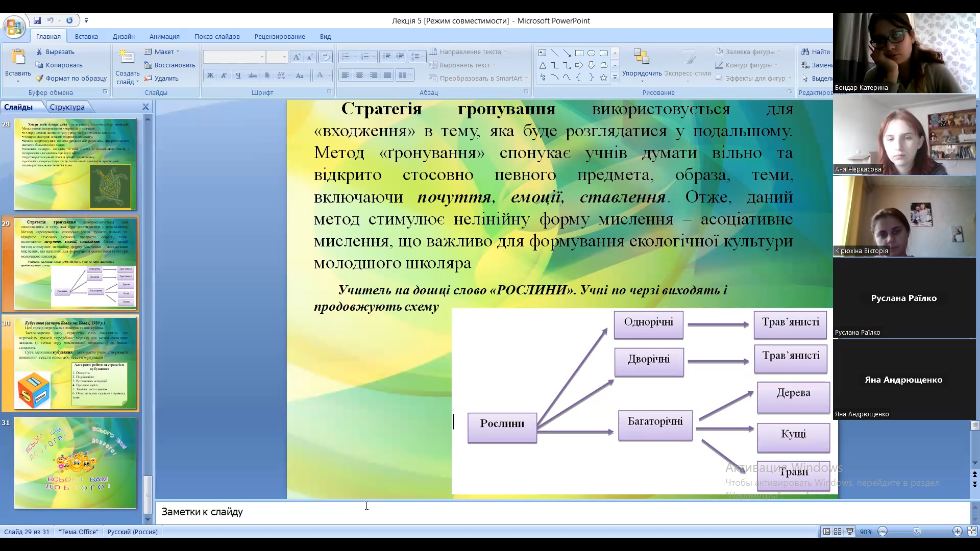980x551 pixels.
Task: Click the Office button logo
Action: 14,27
